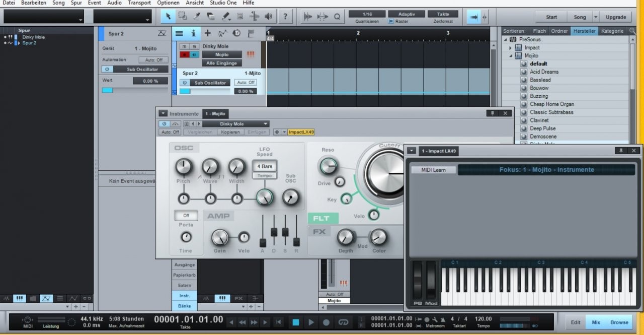The width and height of the screenshot is (644, 335).
Task: Show automation with the A curve icon
Action: point(222,34)
